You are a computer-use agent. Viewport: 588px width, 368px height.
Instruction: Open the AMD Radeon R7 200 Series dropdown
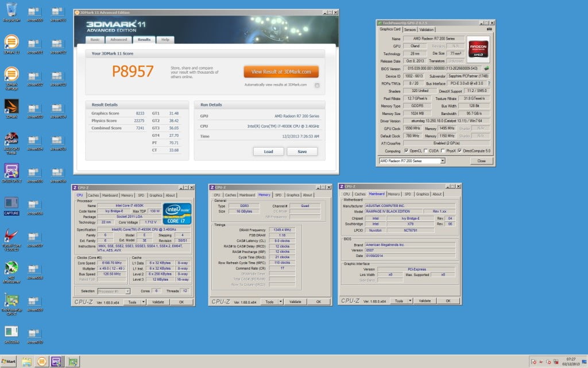click(x=411, y=161)
